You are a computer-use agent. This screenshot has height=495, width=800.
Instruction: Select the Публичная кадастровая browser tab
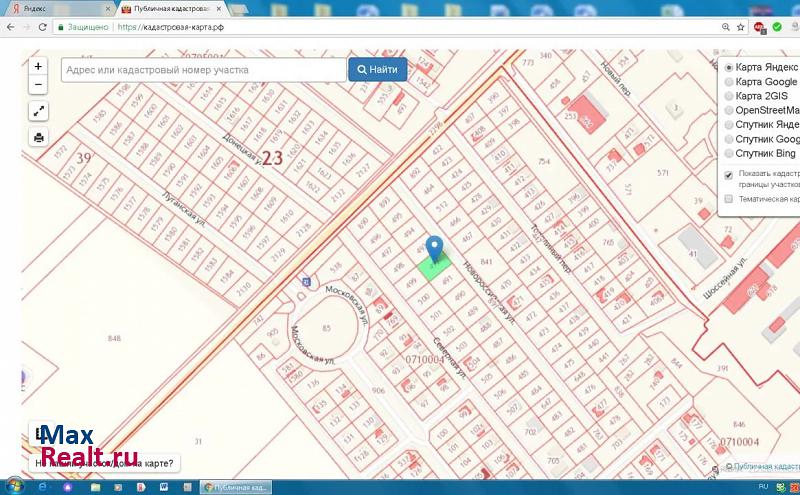[165, 9]
